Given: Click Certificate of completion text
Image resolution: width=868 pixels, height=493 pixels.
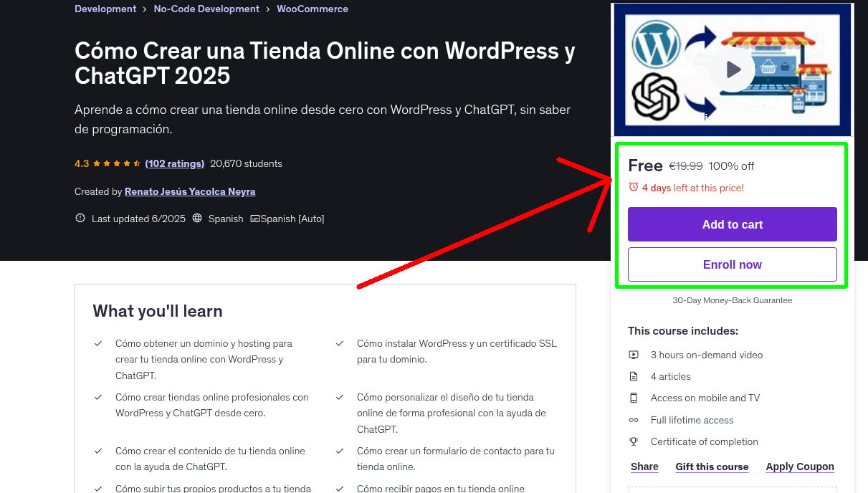Looking at the screenshot, I should point(705,441).
